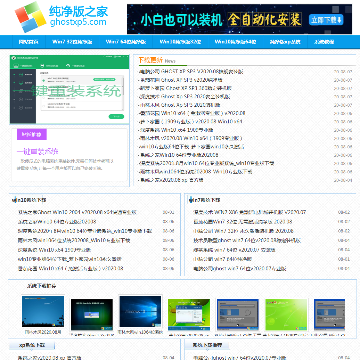The height and width of the screenshot is (360, 360).
Task: Click the 下载更新 New section heading
Action: point(156,61)
